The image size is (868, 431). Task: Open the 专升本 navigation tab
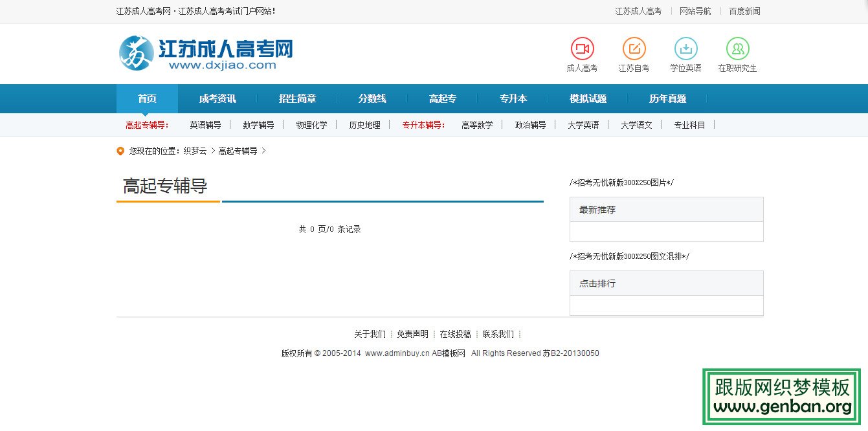pos(514,98)
